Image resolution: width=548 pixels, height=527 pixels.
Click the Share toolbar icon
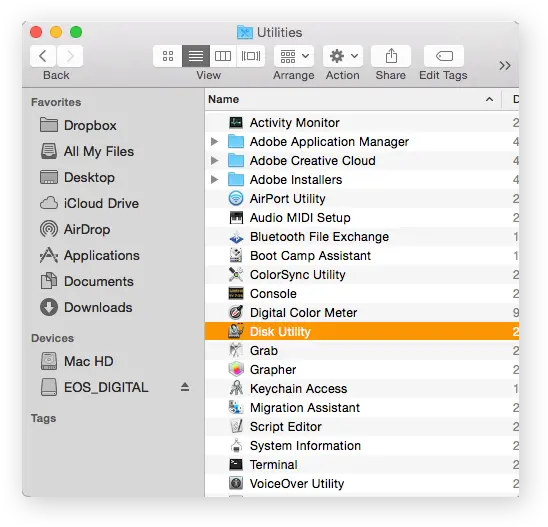(x=391, y=56)
